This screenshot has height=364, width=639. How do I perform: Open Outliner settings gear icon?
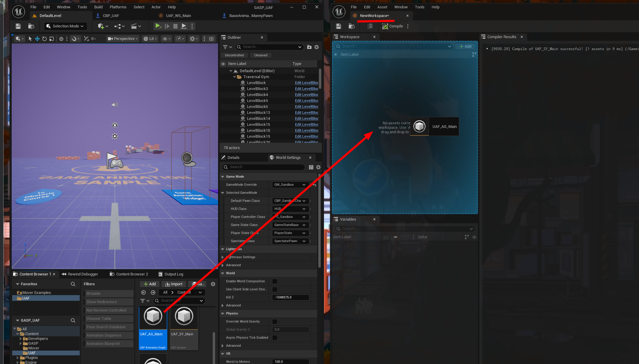[317, 47]
